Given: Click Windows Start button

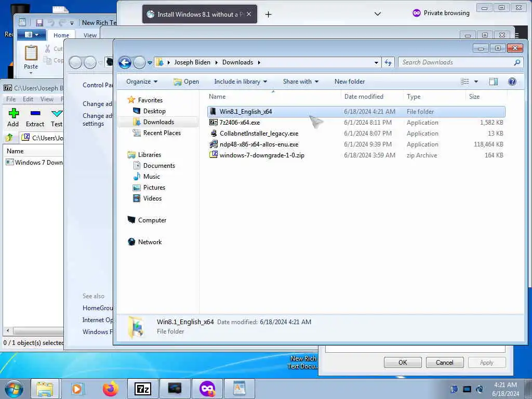Looking at the screenshot, I should (14, 389).
